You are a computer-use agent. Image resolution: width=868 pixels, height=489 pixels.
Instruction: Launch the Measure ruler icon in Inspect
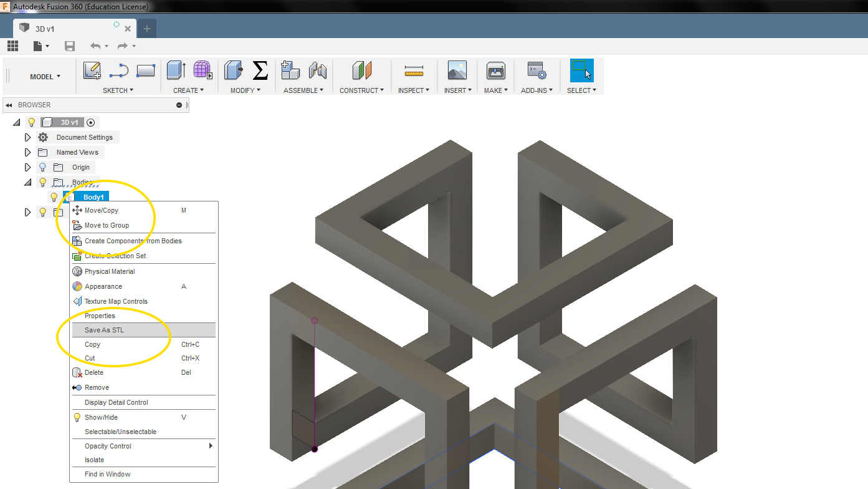coord(414,70)
